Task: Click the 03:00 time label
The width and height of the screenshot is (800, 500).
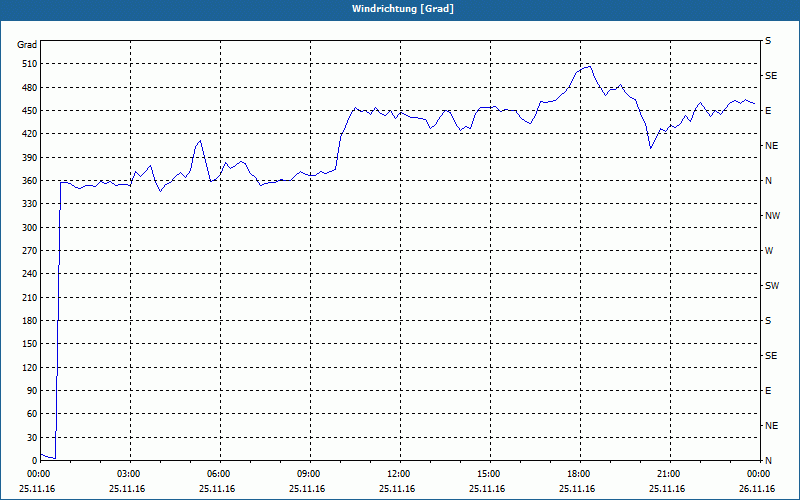Action: (x=131, y=474)
